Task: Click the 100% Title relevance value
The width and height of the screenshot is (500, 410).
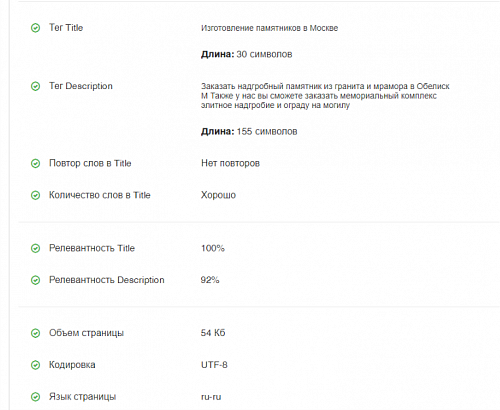Action: click(x=213, y=248)
